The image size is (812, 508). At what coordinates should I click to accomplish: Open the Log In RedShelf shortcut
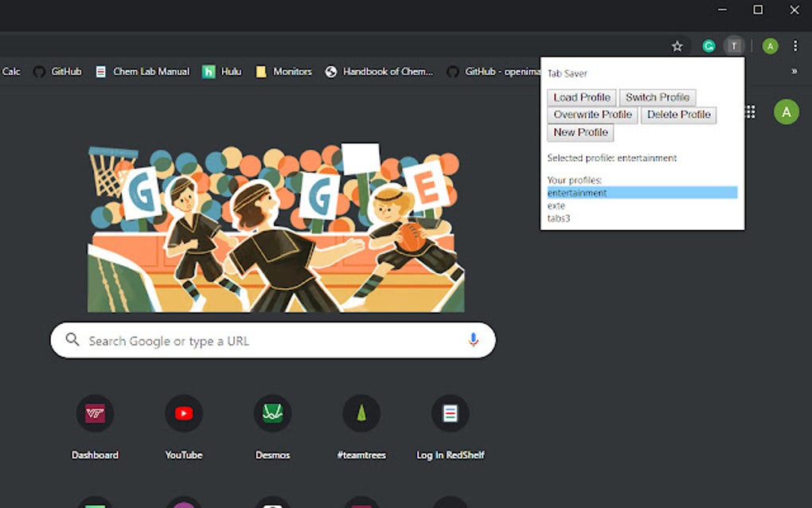451,413
